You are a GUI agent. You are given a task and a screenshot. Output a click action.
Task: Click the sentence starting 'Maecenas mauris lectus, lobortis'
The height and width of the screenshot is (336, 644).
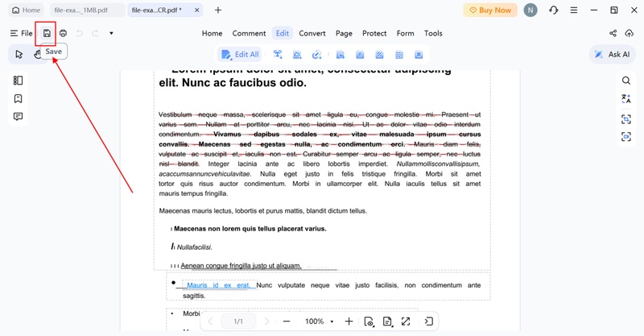(x=263, y=211)
